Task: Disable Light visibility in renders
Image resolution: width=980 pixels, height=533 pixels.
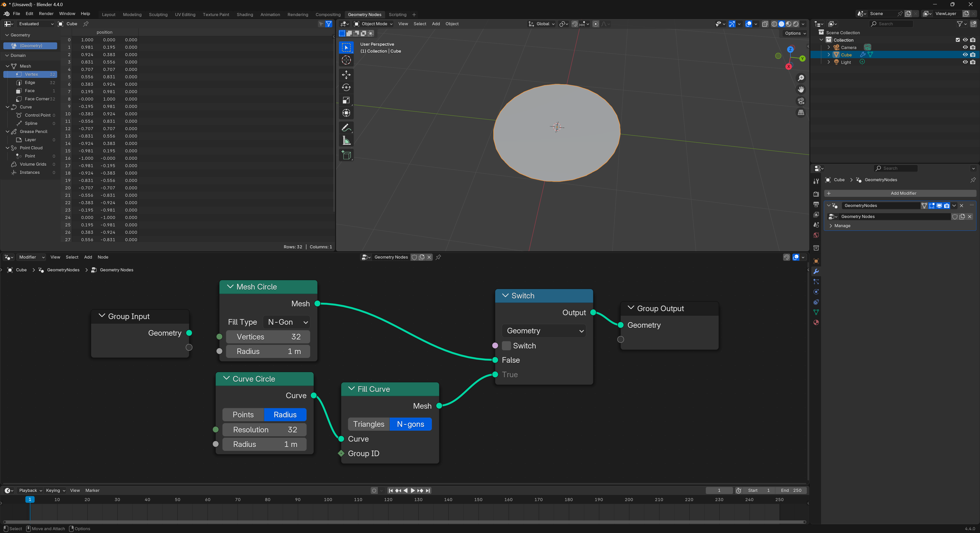Action: (974, 62)
